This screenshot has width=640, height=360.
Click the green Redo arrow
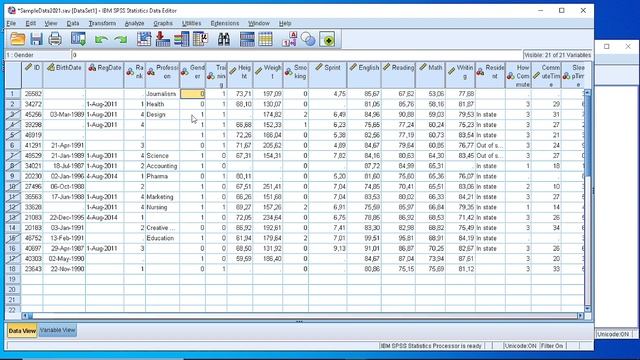120,40
